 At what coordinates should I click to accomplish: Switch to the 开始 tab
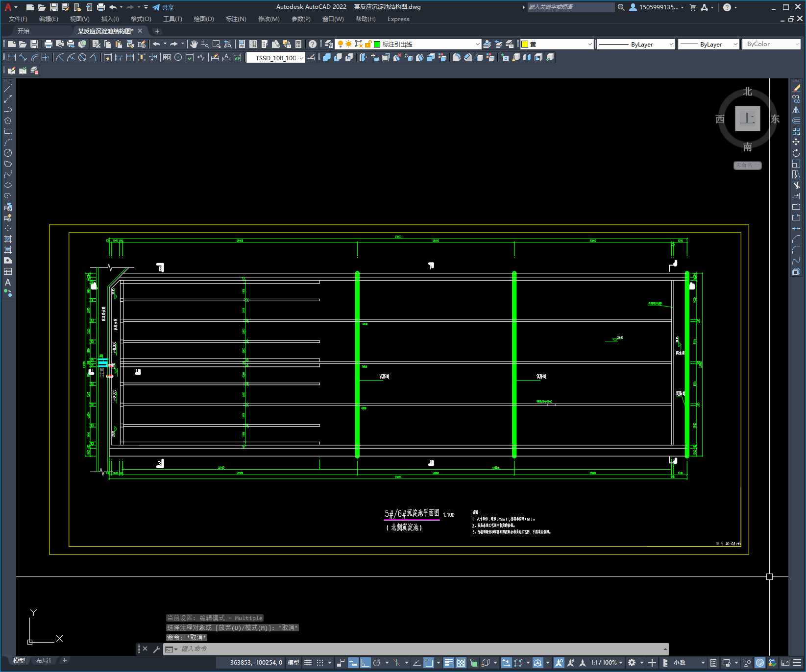pos(24,31)
